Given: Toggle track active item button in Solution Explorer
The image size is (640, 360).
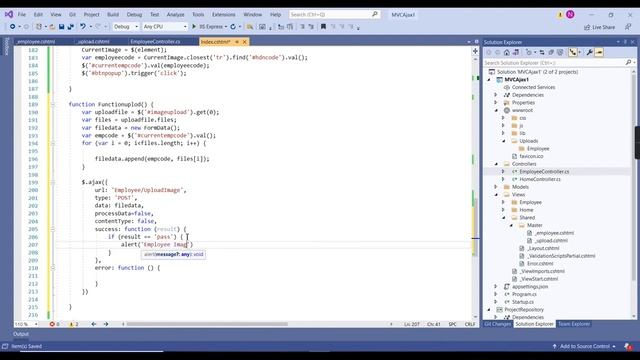Looking at the screenshot, I should 573,52.
